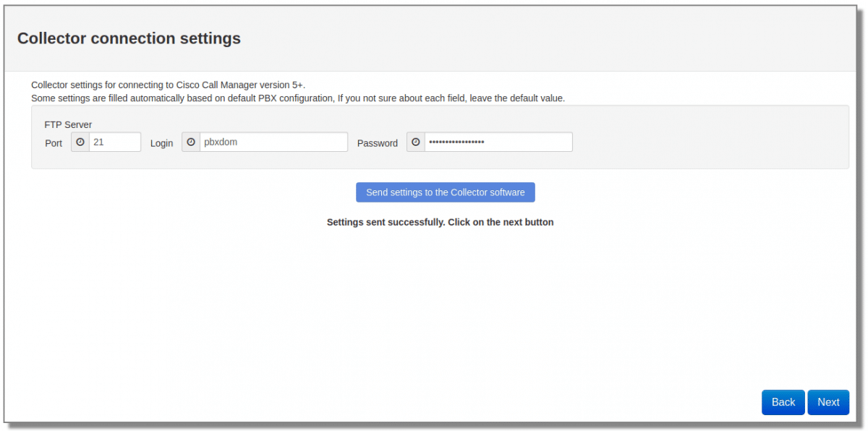Select the masked Password input field
The width and height of the screenshot is (868, 431).
tap(498, 142)
